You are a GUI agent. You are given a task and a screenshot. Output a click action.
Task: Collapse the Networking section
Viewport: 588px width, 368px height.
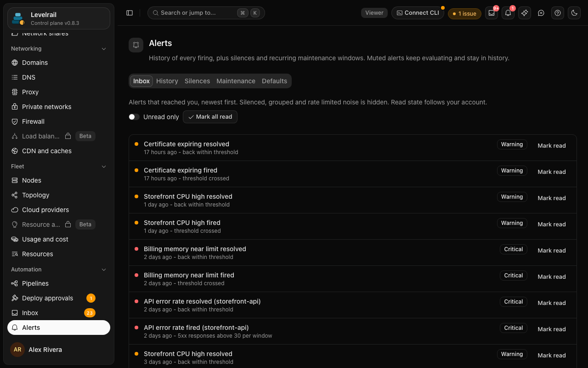[x=104, y=49]
